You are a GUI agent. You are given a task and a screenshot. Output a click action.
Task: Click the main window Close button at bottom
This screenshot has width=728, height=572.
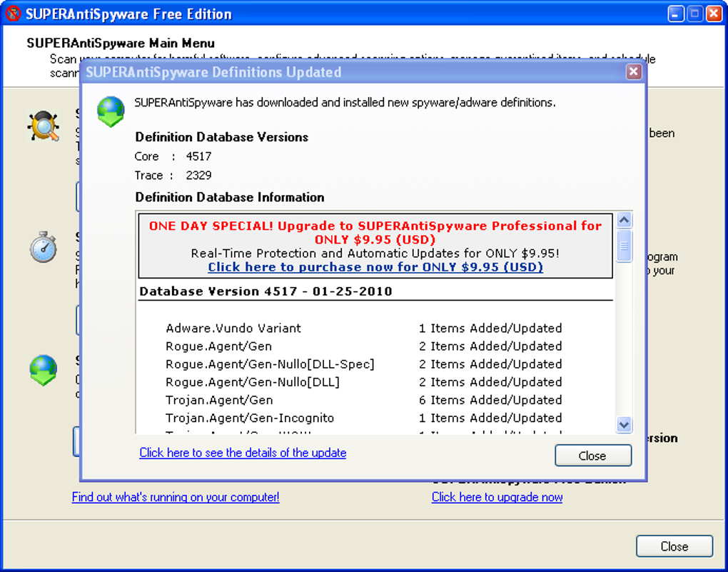(x=674, y=546)
